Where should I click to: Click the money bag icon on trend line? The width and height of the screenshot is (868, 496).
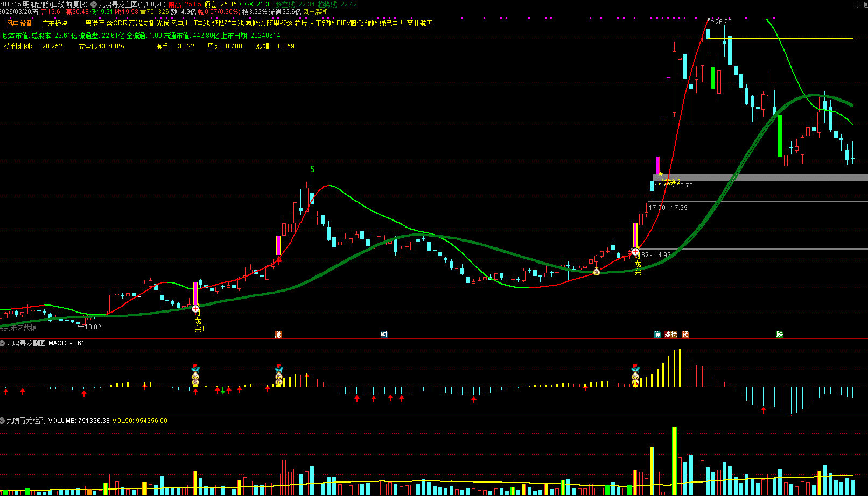(x=597, y=272)
